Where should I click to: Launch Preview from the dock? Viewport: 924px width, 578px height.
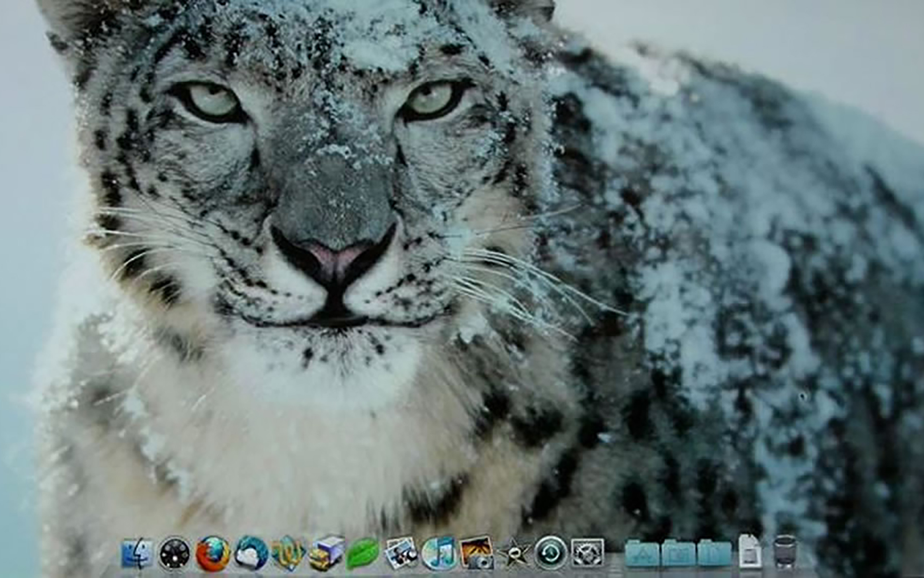(x=401, y=553)
